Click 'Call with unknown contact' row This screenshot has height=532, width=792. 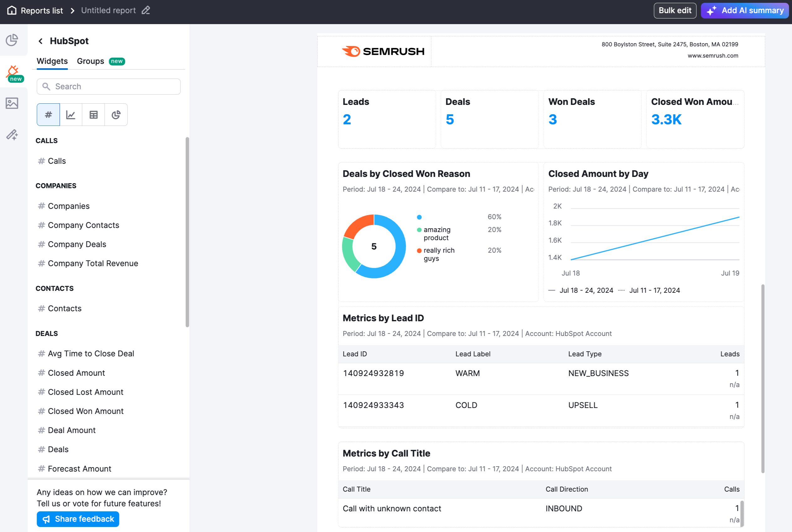541,512
